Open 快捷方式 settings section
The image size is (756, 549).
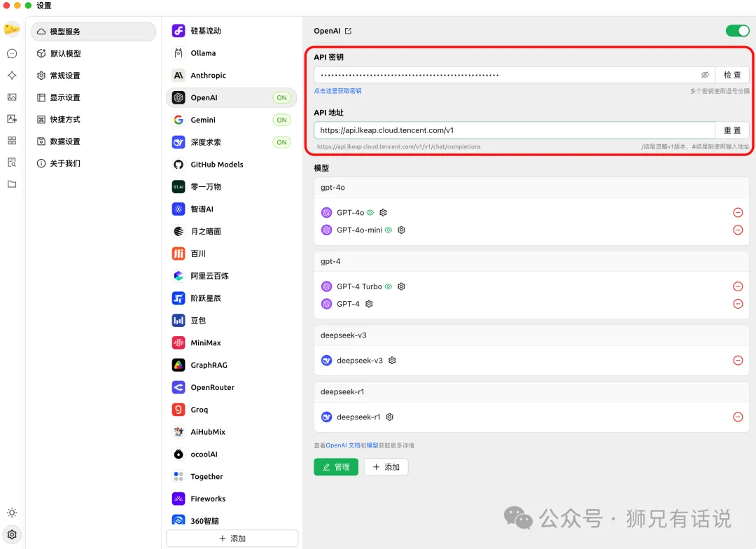coord(94,120)
